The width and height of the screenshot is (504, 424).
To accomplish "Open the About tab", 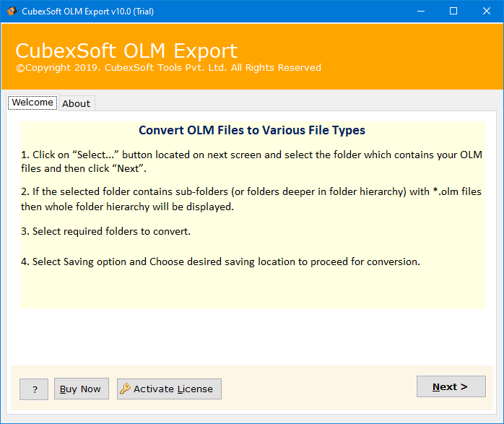I will coord(76,103).
